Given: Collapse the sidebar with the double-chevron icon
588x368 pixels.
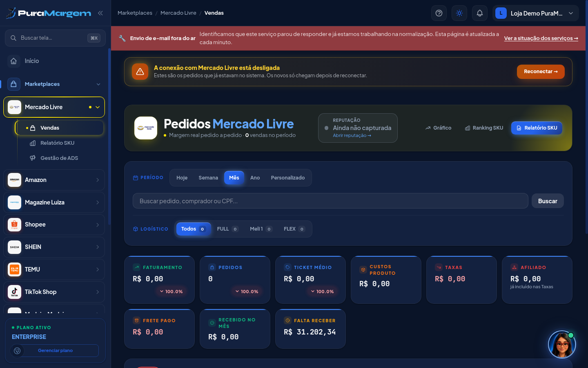Looking at the screenshot, I should (100, 13).
